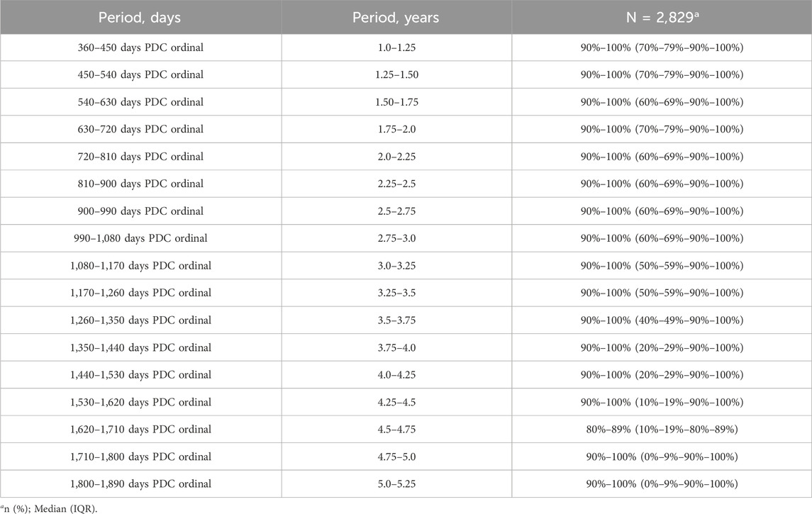Screen dimensions: 812x514
Task: Select the "360–450 days PDC ordinal" cell
Action: (x=140, y=48)
